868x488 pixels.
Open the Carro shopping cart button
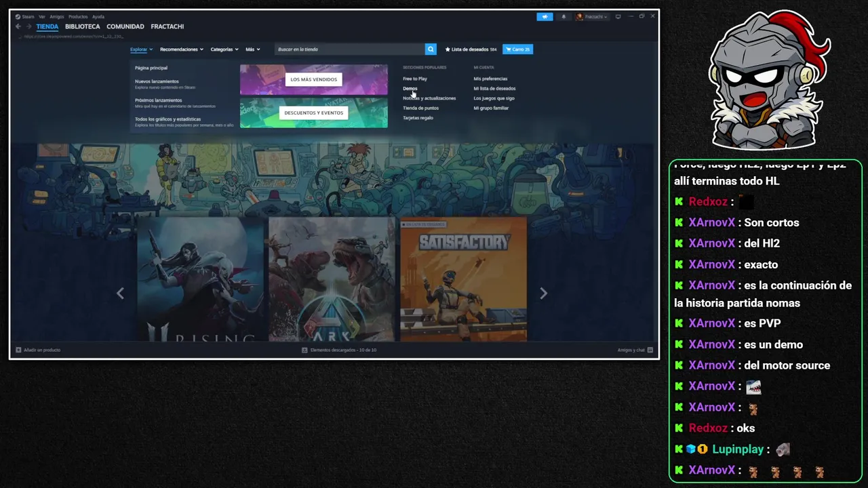[x=517, y=49]
